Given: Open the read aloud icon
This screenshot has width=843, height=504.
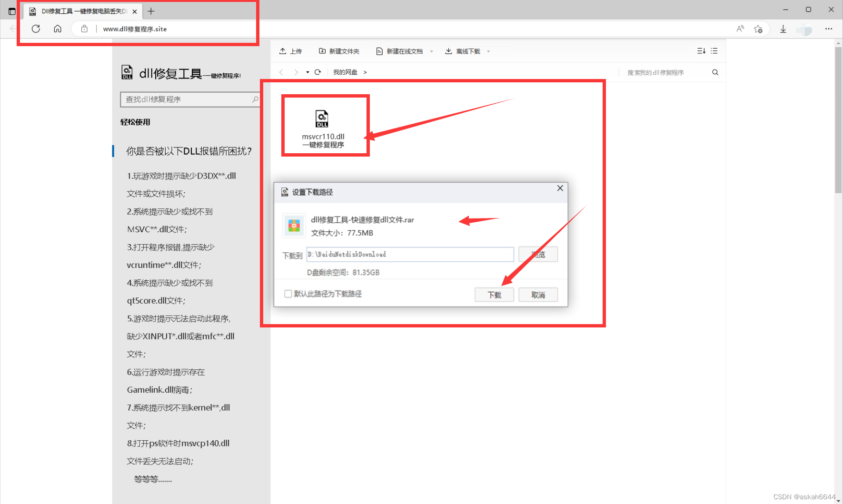Looking at the screenshot, I should click(740, 29).
